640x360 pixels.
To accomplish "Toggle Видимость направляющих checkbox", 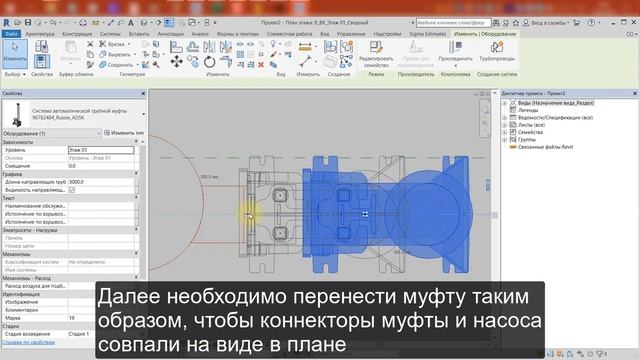I will [72, 190].
